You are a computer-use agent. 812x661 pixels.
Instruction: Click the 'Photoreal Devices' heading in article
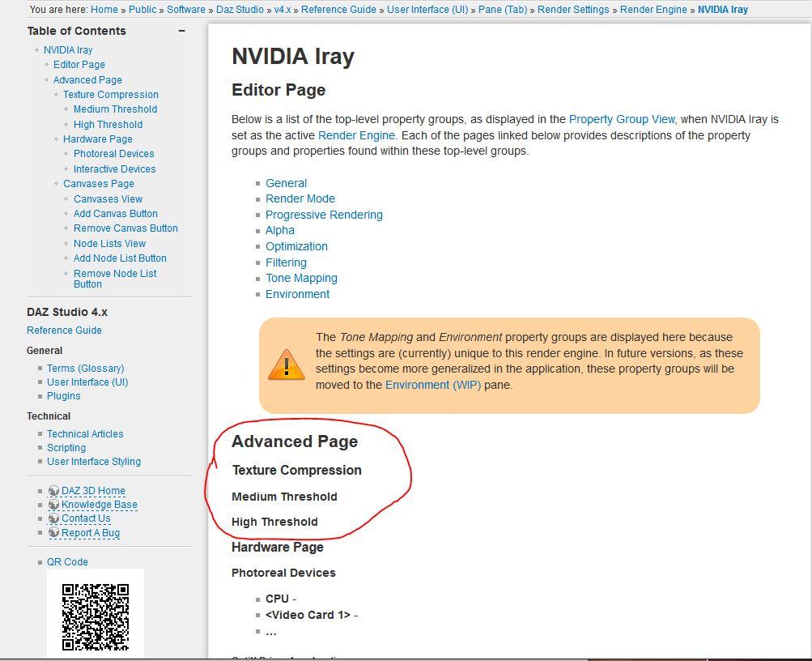coord(284,573)
